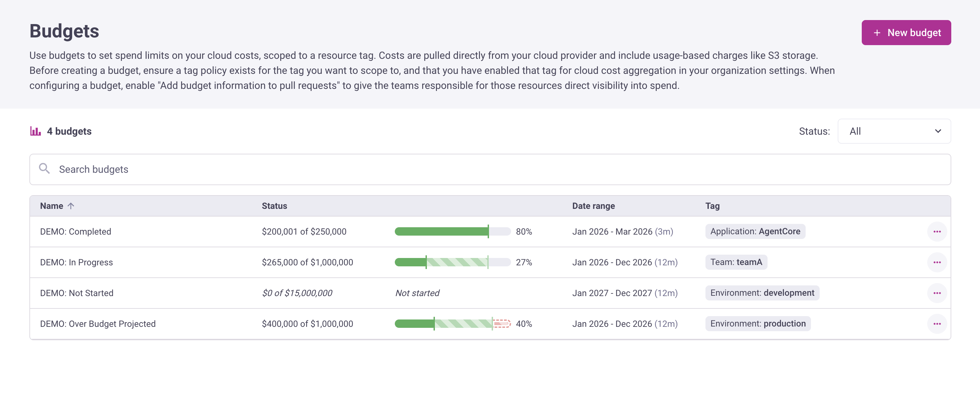Screen dimensions: 980x393
Task: Open the DEMO: Completed budget row
Action: click(x=75, y=231)
